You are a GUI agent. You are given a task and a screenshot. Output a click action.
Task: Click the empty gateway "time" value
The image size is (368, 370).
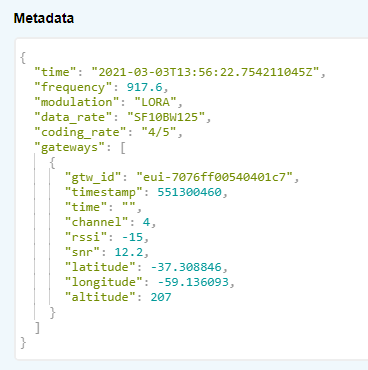coord(129,207)
